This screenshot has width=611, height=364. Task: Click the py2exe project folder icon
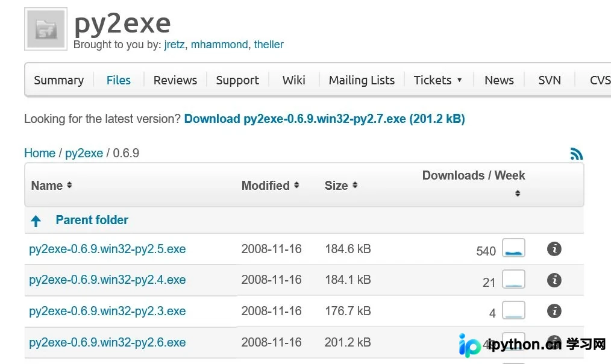(46, 29)
